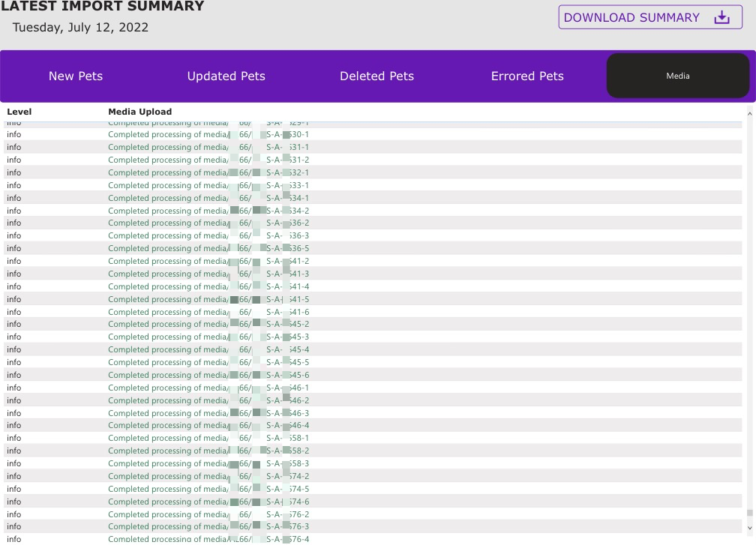Switch to the New Pets tab
The height and width of the screenshot is (545, 756).
(x=75, y=76)
